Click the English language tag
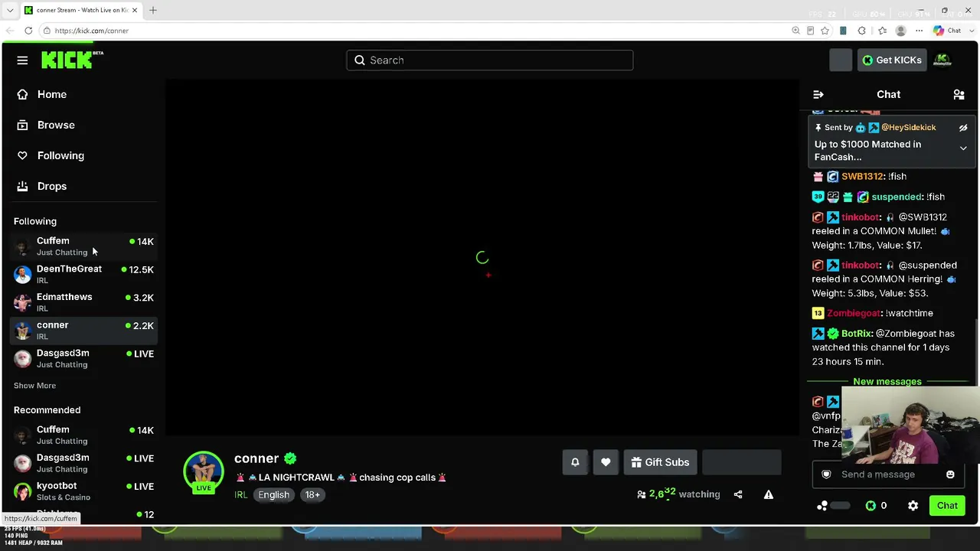Screen dimensions: 980x551 273,495
